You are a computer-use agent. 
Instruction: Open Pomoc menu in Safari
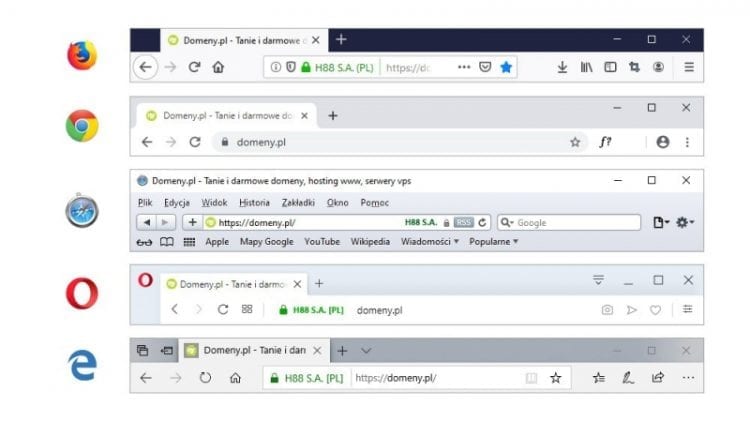[375, 203]
